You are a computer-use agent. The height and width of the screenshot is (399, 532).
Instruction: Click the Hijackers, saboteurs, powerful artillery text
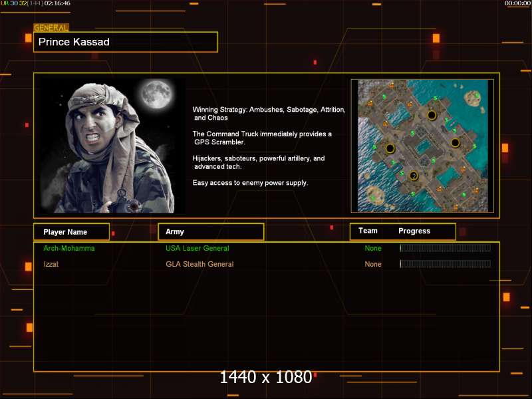click(x=259, y=162)
